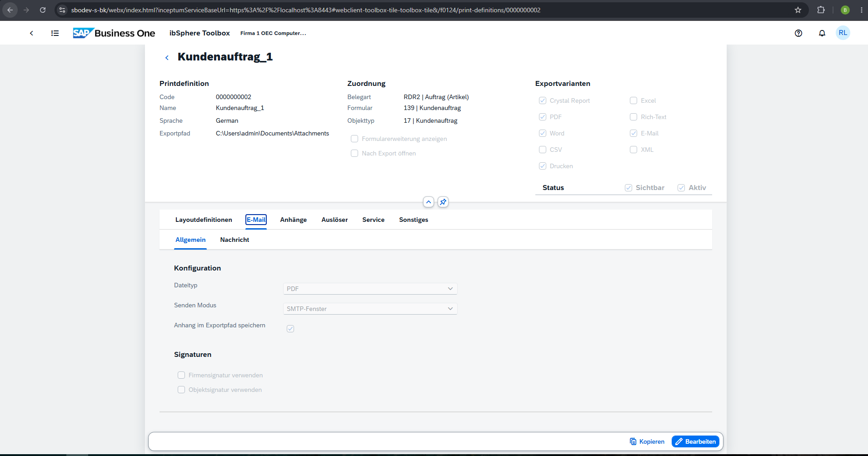Open the browser extensions puzzle icon
The image size is (868, 456).
(821, 10)
